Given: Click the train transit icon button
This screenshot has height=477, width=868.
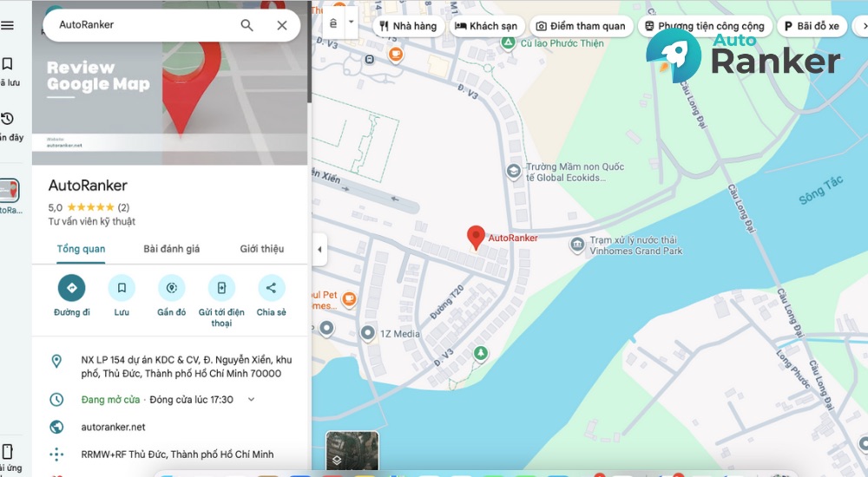Looking at the screenshot, I should [x=333, y=23].
